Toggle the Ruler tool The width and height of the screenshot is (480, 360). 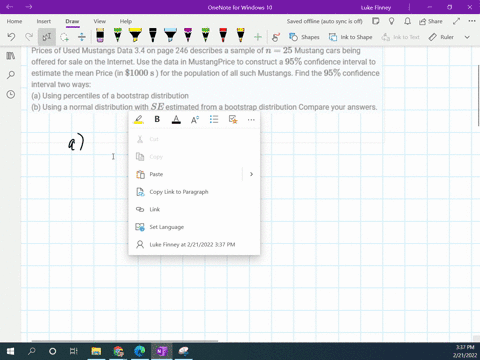click(x=441, y=37)
